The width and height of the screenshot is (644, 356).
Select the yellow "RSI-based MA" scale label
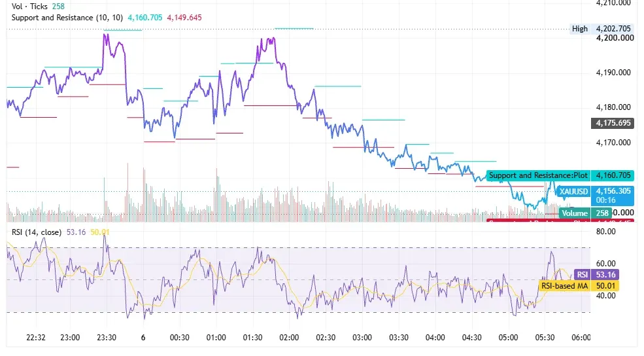(564, 286)
